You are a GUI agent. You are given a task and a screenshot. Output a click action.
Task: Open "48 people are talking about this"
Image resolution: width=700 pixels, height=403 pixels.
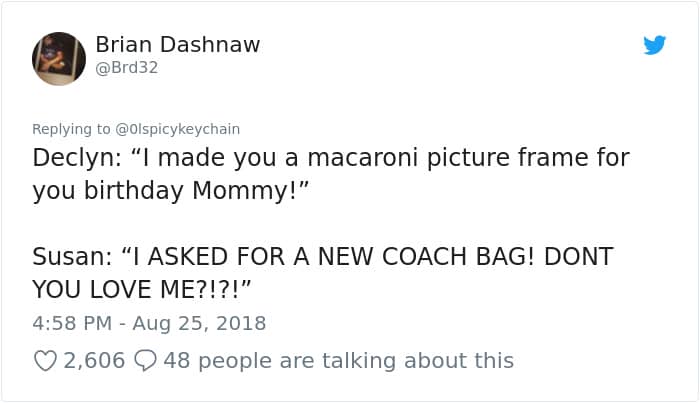(x=338, y=360)
